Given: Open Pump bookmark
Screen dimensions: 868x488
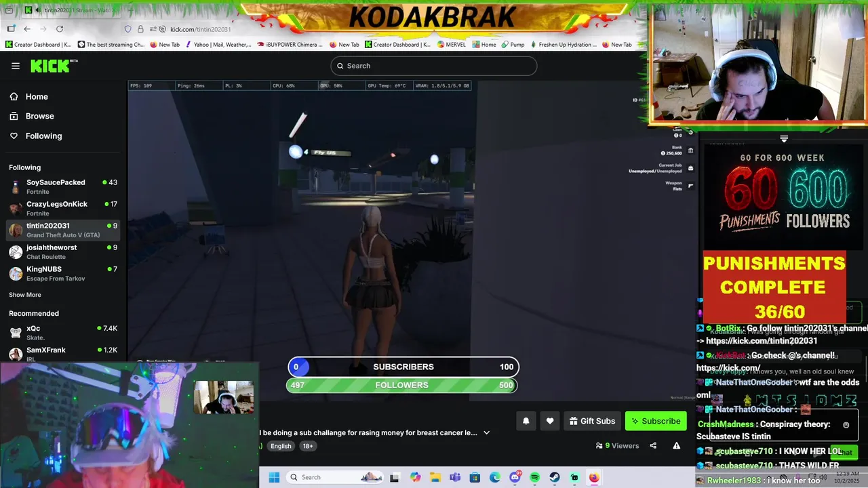Looking at the screenshot, I should point(513,45).
